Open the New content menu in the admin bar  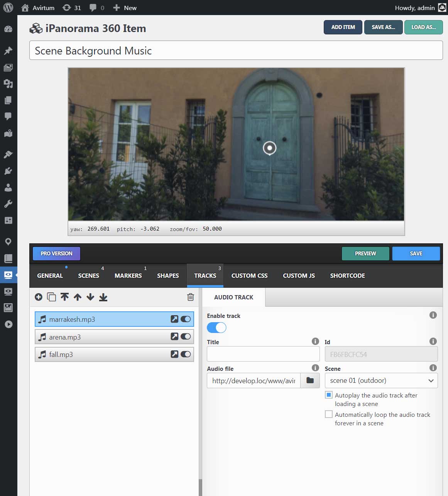coord(125,8)
